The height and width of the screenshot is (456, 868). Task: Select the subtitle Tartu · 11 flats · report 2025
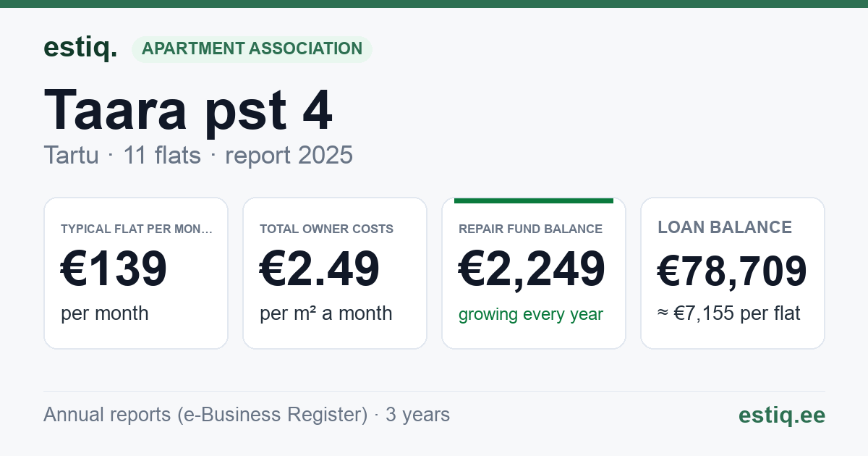coord(198,155)
